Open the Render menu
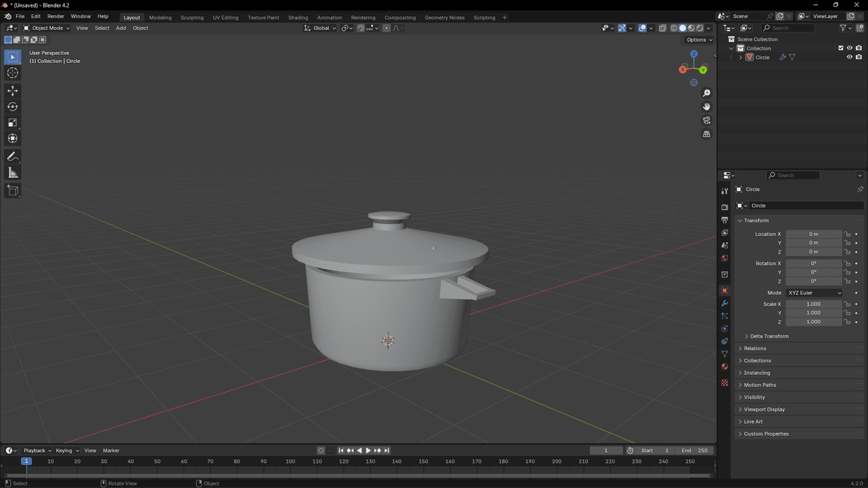This screenshot has height=488, width=868. [x=56, y=16]
